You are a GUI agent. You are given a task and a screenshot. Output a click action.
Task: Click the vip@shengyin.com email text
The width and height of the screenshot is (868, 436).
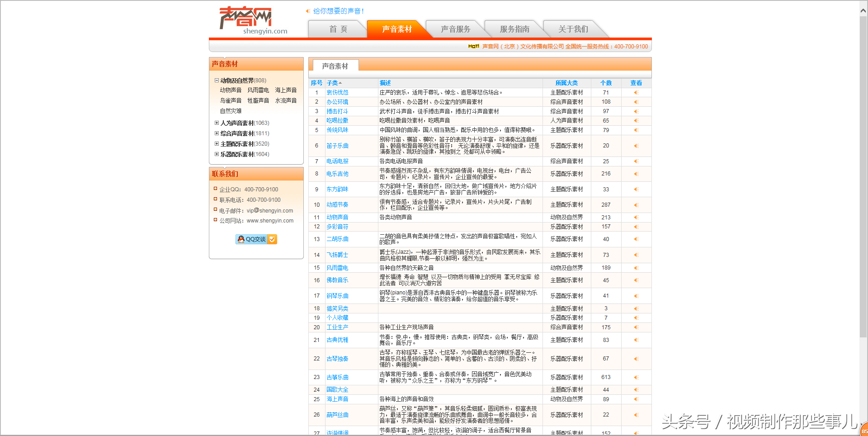click(270, 211)
